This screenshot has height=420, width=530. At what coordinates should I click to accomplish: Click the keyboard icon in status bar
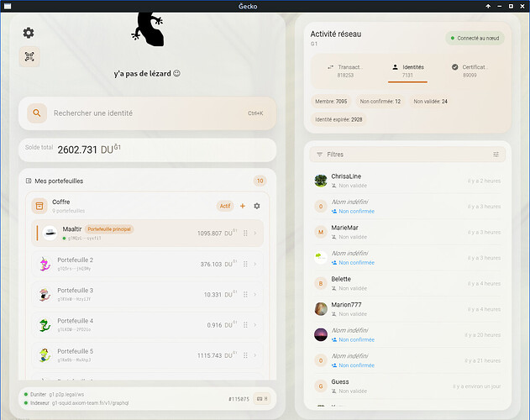pyautogui.click(x=261, y=397)
